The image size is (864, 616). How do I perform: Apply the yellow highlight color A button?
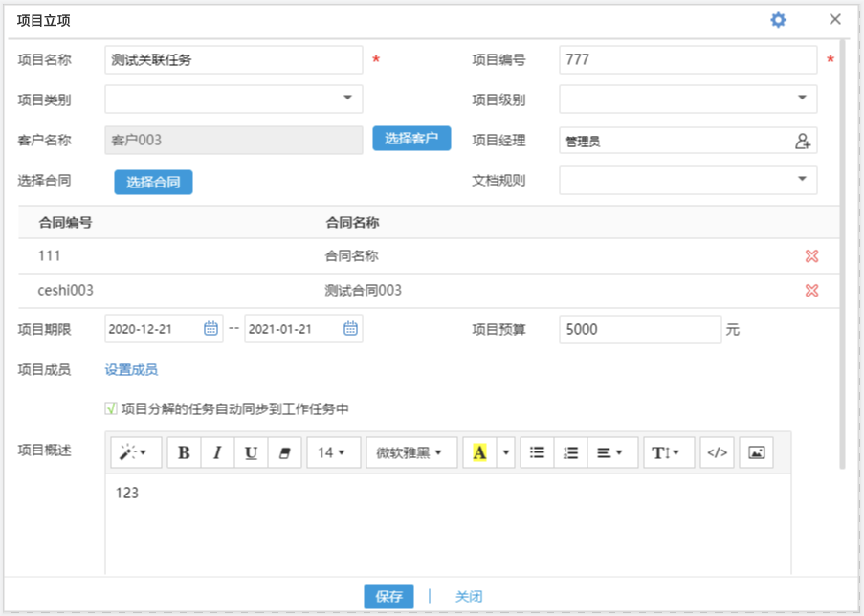click(x=479, y=452)
